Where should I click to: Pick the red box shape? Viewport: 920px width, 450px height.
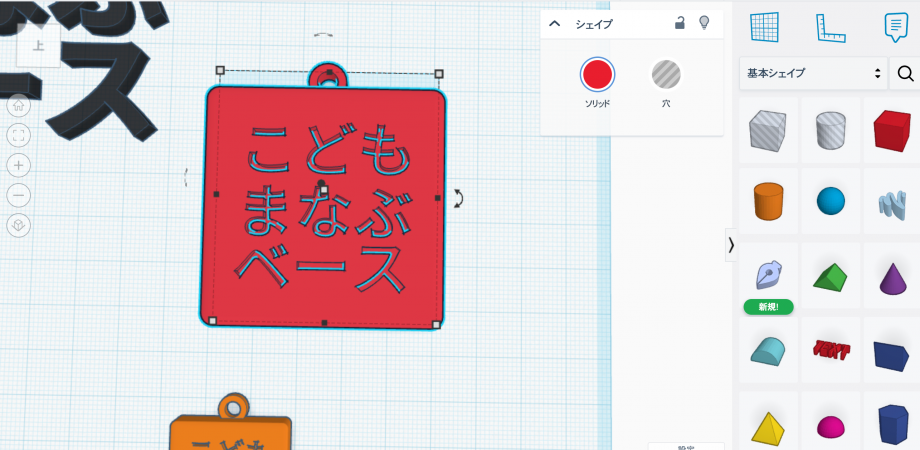(891, 130)
